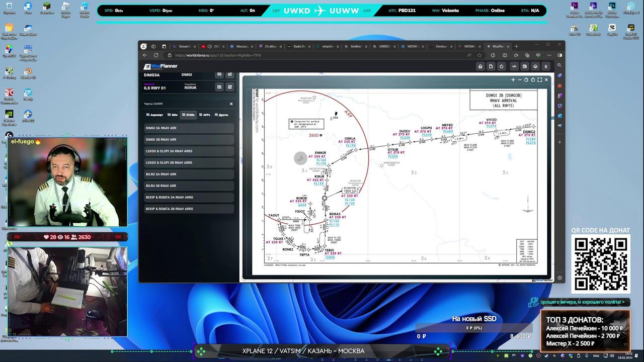Viewport: 644px width, 362px height.
Task: Open LEKDO & OLOPI 3A RNAV ARRS chart
Action: 189,151
